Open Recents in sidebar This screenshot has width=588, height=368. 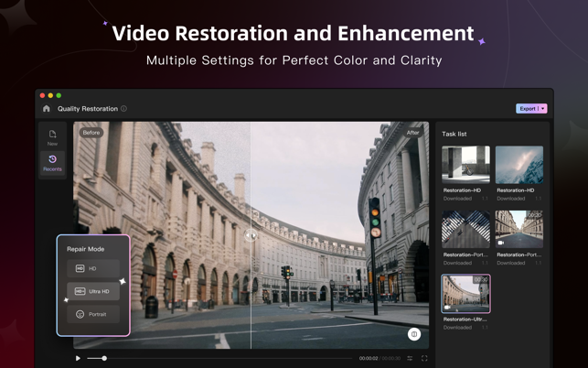click(52, 163)
